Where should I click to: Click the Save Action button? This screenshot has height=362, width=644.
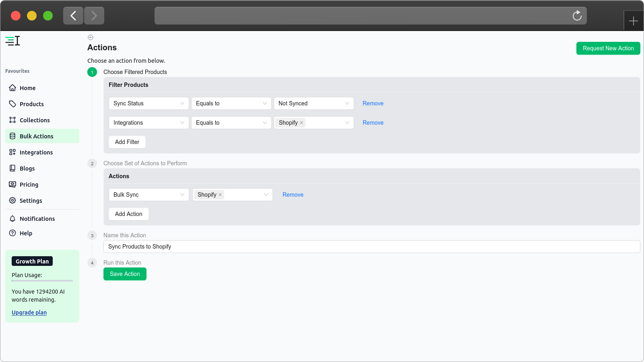(x=125, y=274)
